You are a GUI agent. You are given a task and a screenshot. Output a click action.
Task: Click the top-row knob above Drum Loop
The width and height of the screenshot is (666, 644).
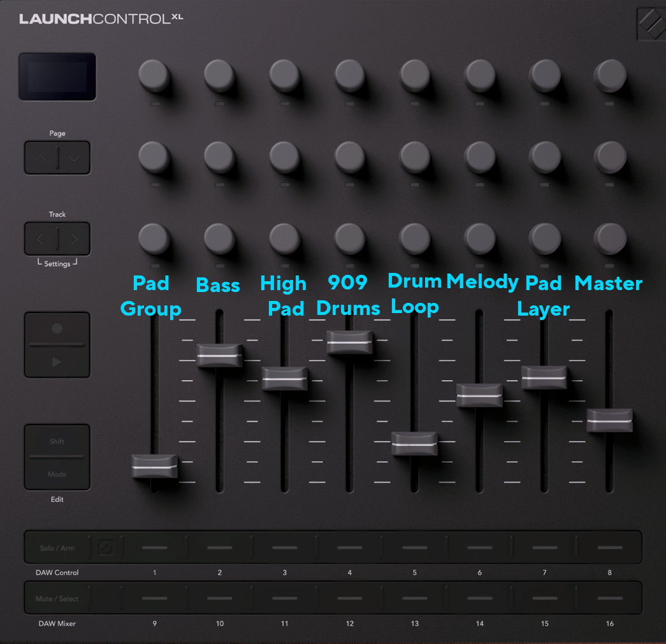(x=415, y=76)
